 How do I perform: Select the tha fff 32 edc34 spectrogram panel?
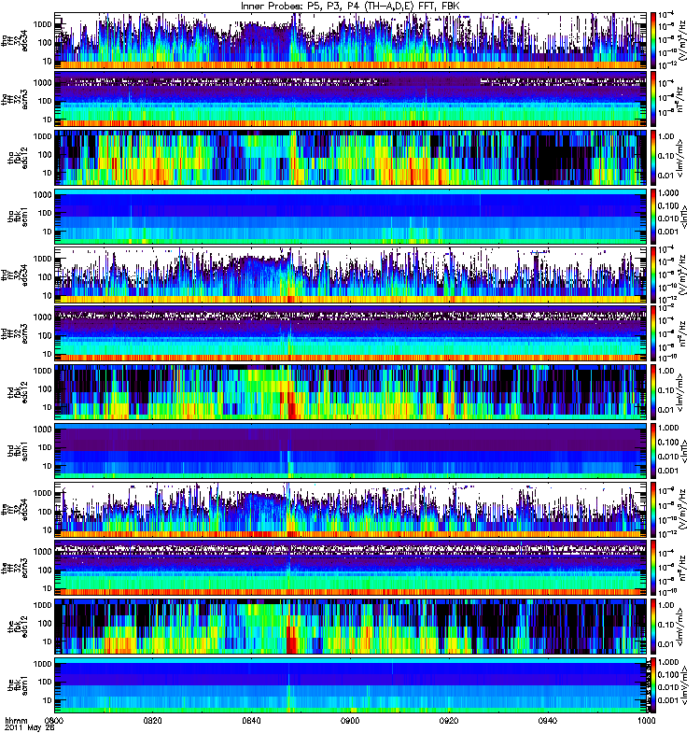(351, 40)
